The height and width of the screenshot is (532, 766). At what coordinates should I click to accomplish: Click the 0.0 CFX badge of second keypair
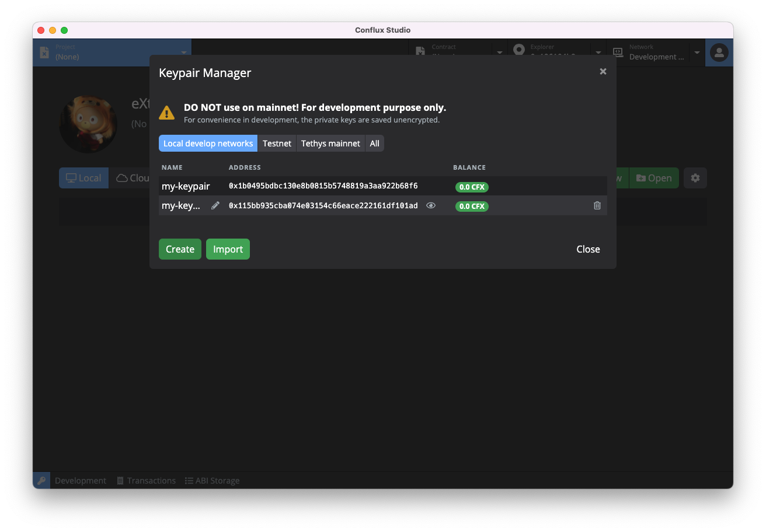[x=472, y=206]
